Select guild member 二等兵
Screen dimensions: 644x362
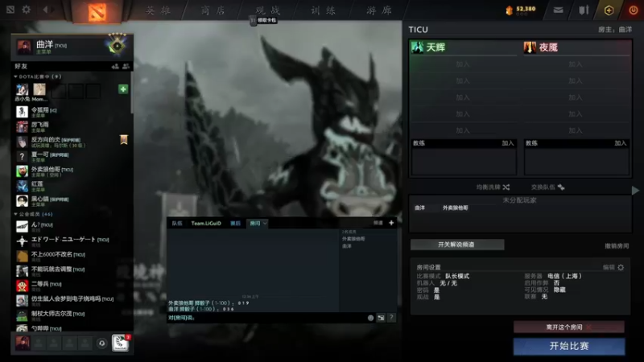[72, 285]
